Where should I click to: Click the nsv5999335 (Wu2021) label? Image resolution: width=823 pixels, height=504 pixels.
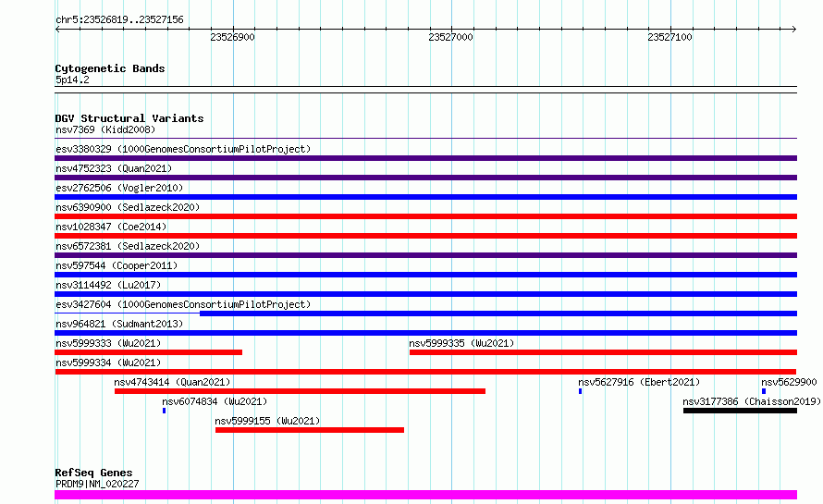461,343
